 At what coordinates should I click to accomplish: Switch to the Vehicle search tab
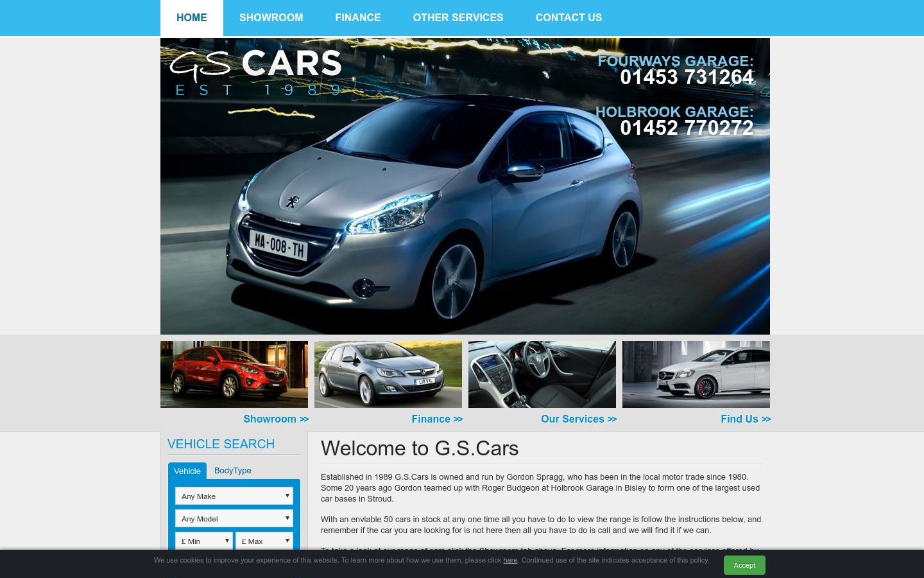coord(187,471)
